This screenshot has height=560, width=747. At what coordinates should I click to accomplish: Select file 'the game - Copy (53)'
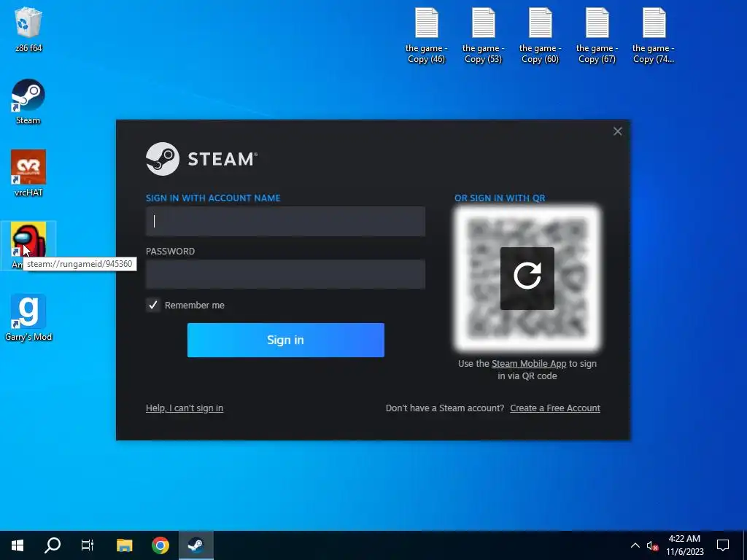coord(483,36)
